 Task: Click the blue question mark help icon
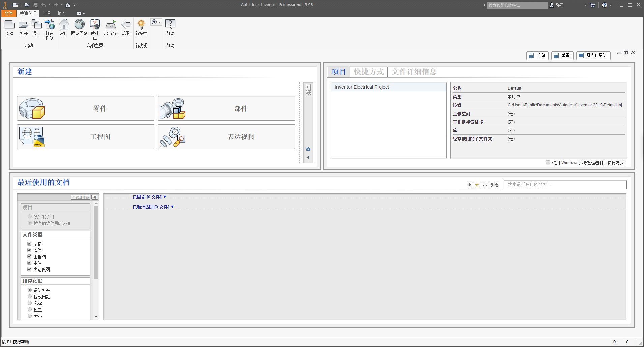(605, 5)
